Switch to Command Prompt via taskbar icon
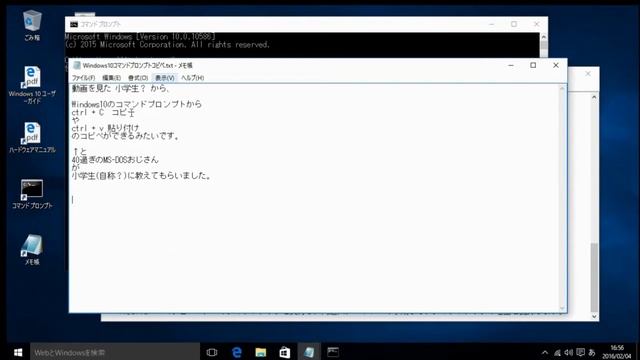 click(333, 352)
